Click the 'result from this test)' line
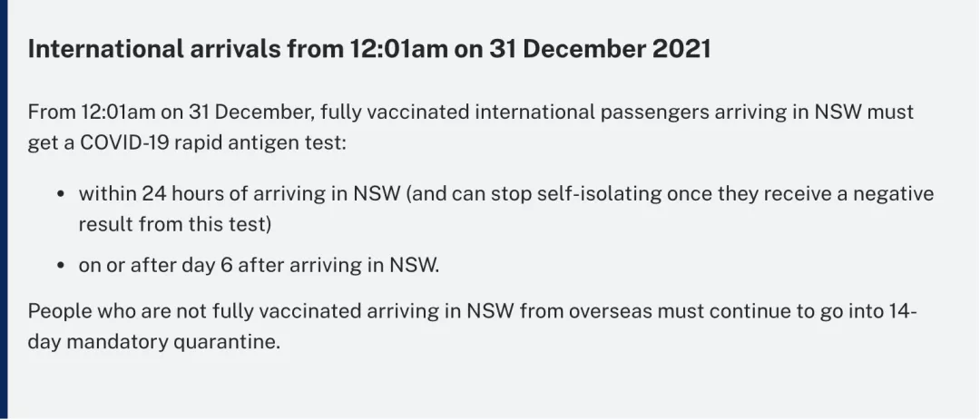 (x=175, y=224)
